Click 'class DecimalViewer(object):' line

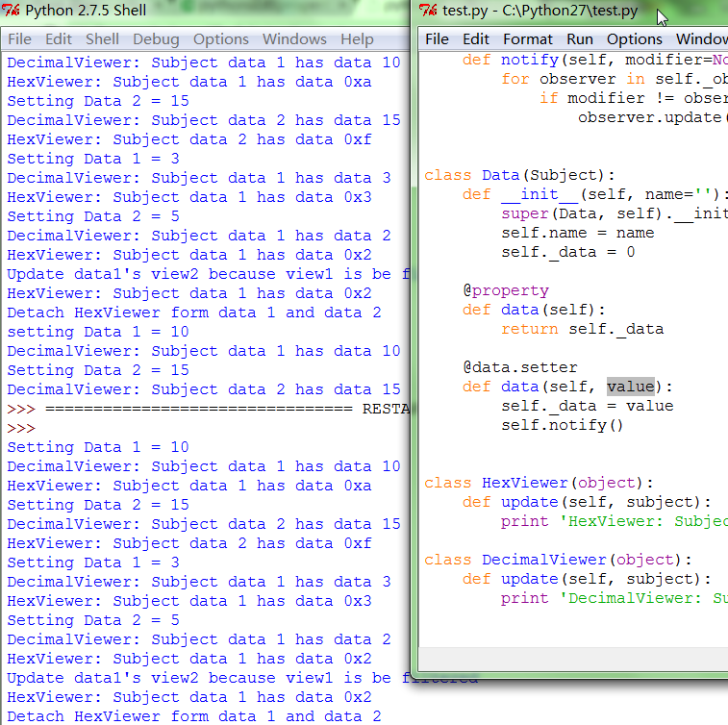pyautogui.click(x=558, y=561)
